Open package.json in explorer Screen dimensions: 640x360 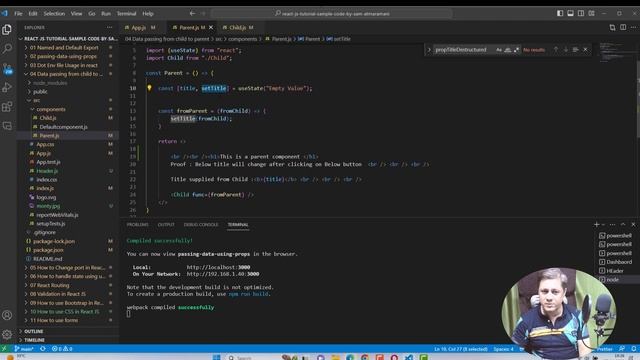tap(48, 250)
